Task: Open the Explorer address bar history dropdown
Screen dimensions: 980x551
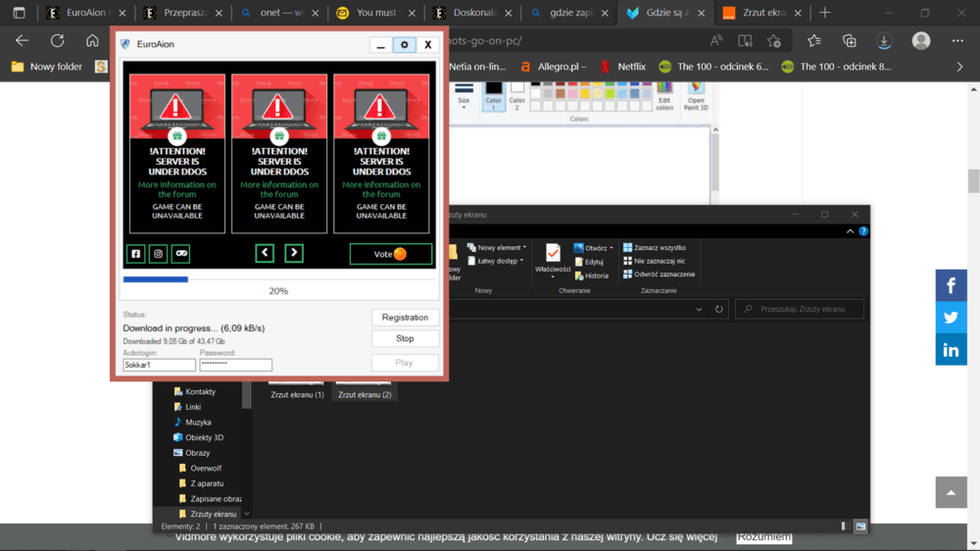Action: tap(699, 309)
